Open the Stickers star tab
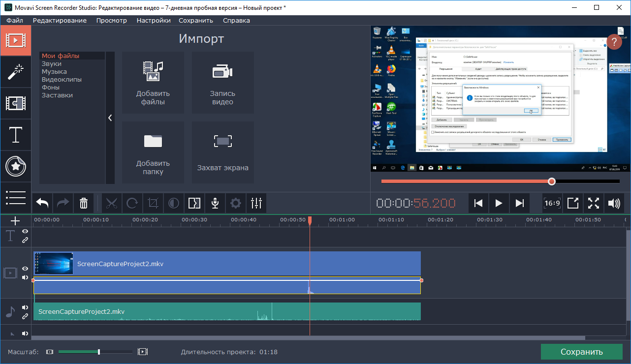 click(x=15, y=166)
